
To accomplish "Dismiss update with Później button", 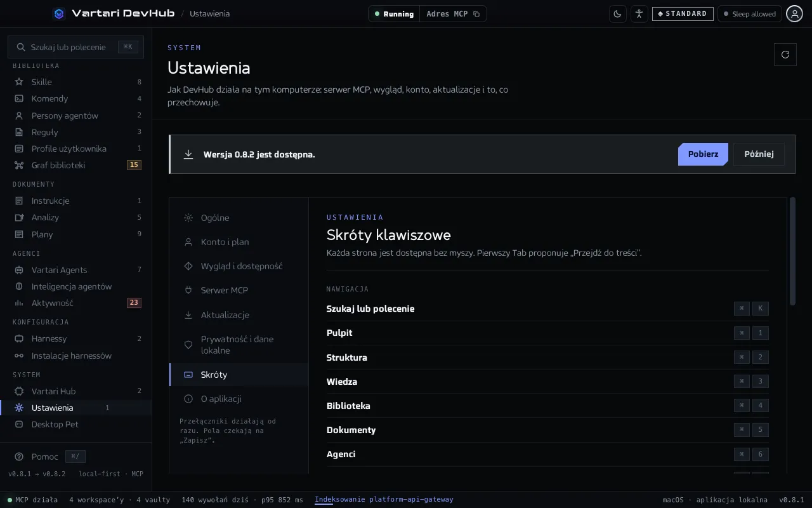I will [x=759, y=154].
